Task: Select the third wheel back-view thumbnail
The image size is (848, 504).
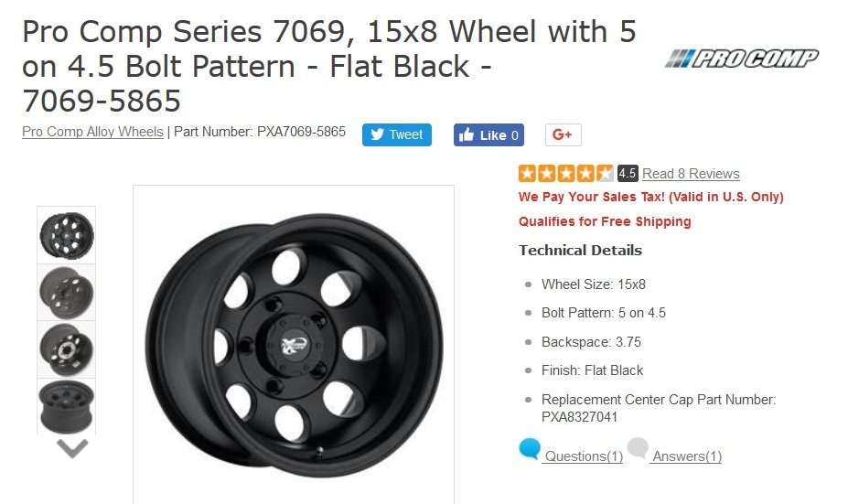Action: coord(67,350)
